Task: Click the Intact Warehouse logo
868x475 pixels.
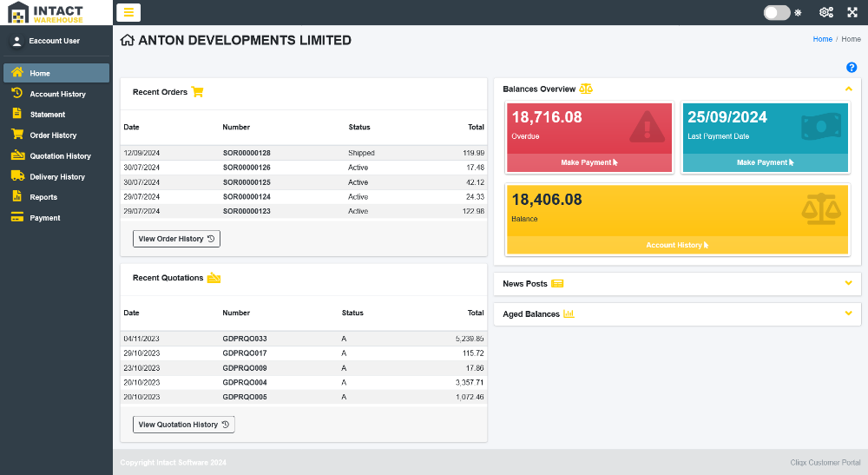Action: pyautogui.click(x=45, y=12)
